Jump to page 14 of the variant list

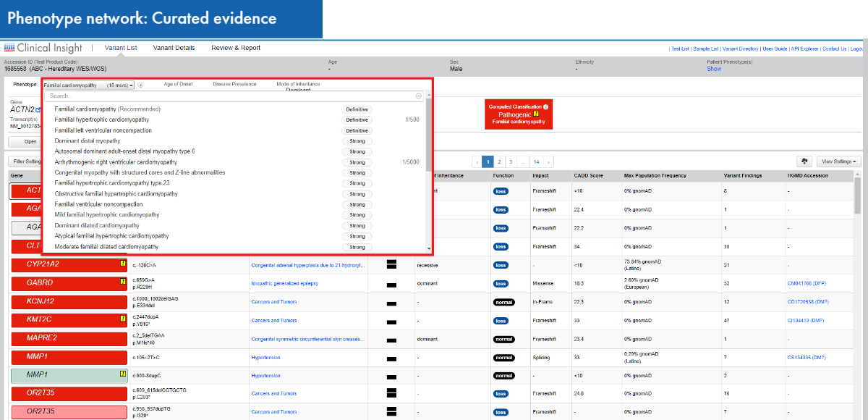click(x=536, y=161)
